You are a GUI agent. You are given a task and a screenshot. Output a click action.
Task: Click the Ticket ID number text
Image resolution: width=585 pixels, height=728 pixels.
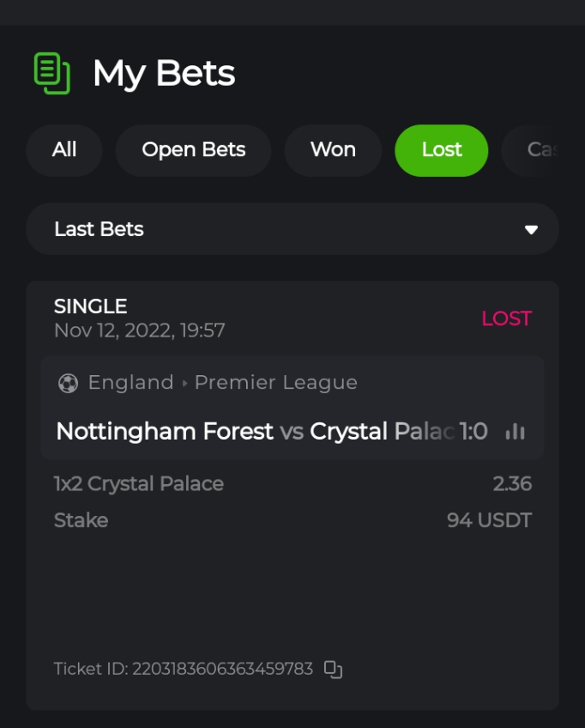[222, 669]
